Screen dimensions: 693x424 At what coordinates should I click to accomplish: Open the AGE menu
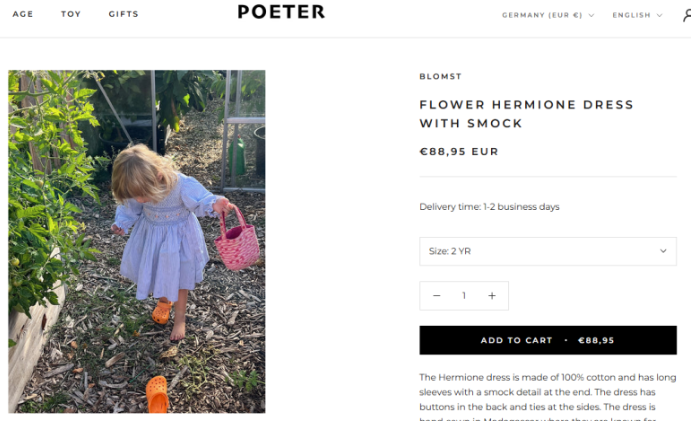[23, 14]
